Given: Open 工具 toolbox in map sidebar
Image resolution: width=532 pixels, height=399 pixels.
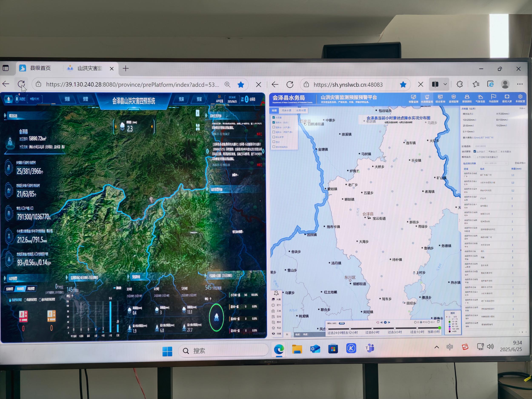Looking at the screenshot, I should pyautogui.click(x=276, y=311).
